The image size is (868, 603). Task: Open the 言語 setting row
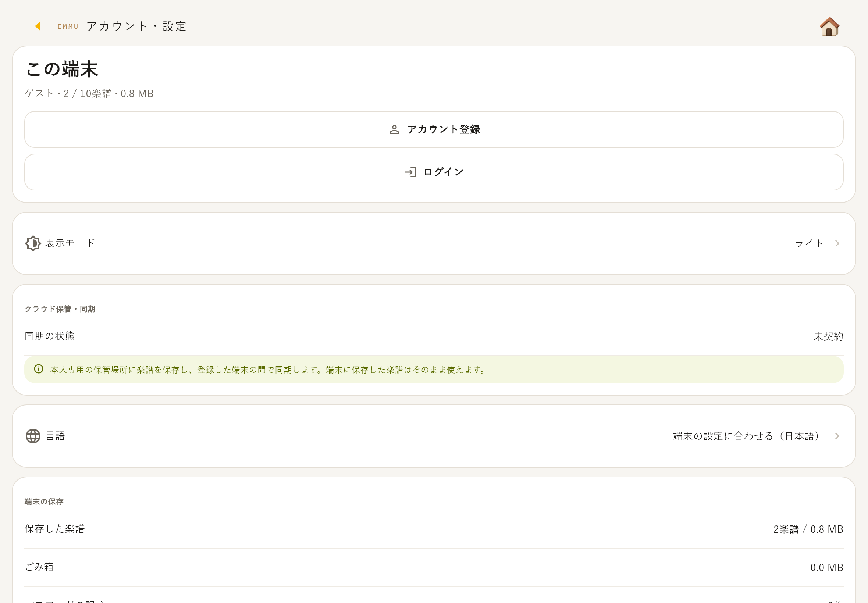point(434,436)
